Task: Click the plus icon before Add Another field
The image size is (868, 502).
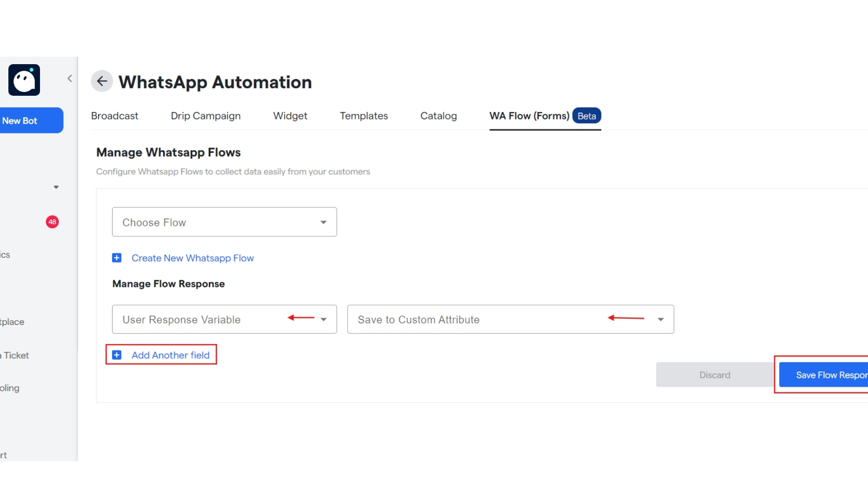Action: (116, 355)
